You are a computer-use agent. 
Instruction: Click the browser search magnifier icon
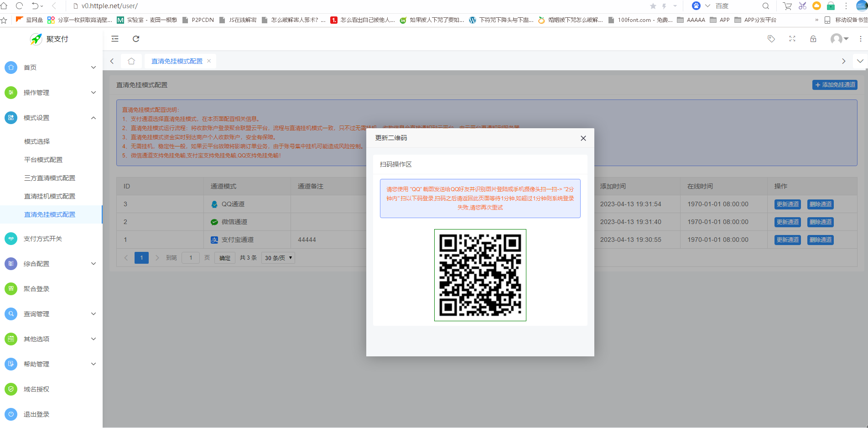tap(766, 6)
